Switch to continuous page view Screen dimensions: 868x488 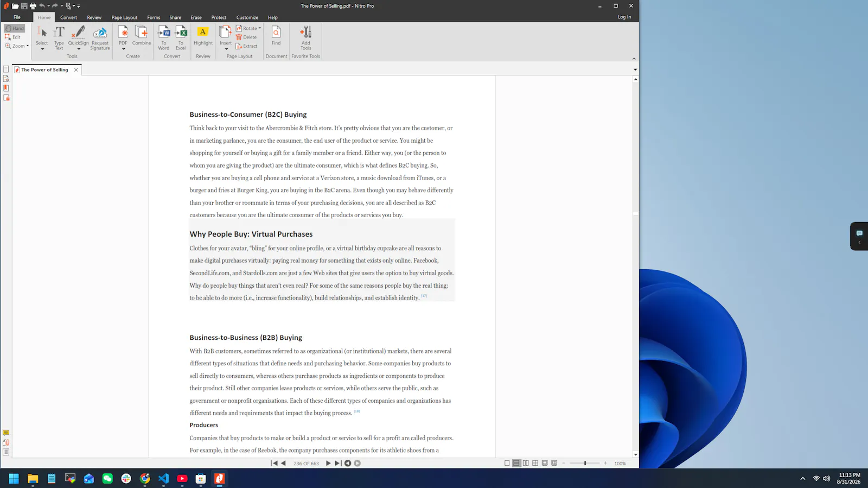(516, 463)
